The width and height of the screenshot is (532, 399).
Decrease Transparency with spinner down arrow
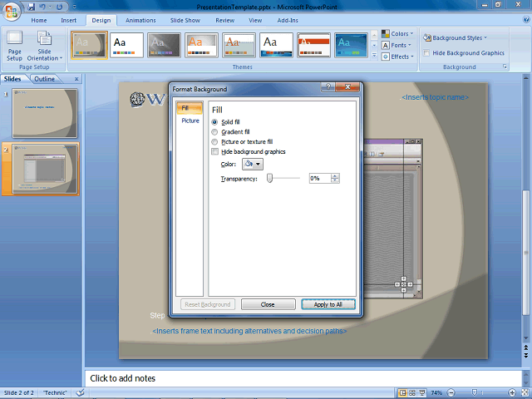335,180
